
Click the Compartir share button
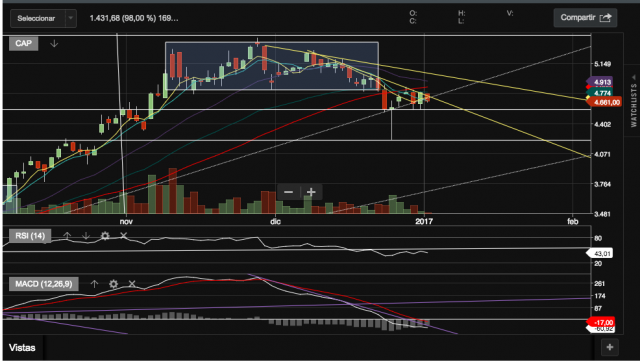[x=585, y=18]
